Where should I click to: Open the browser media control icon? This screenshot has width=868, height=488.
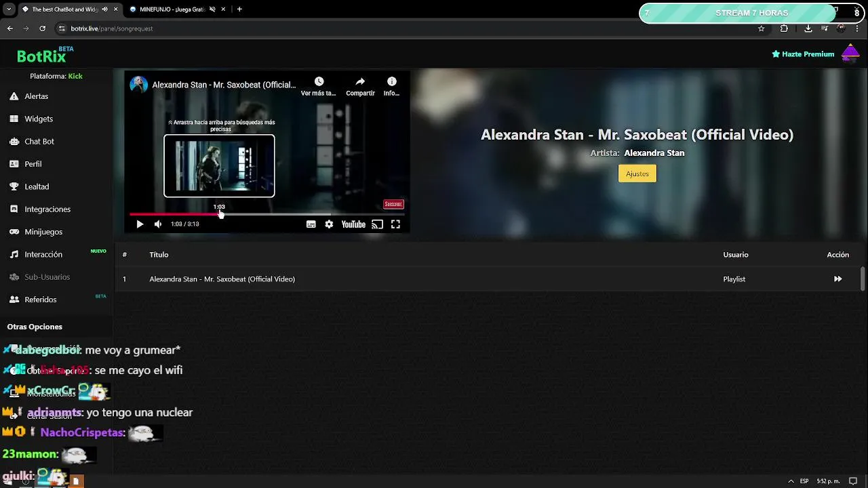point(825,28)
